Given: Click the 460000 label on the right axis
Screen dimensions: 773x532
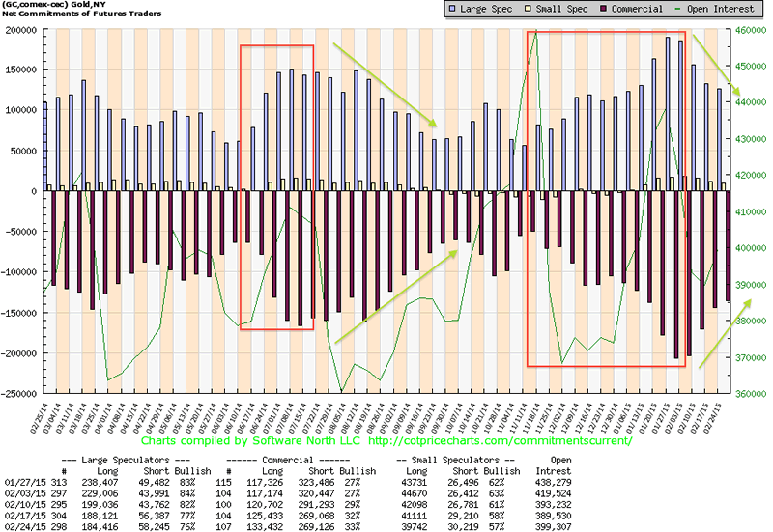Looking at the screenshot, I should (x=750, y=30).
